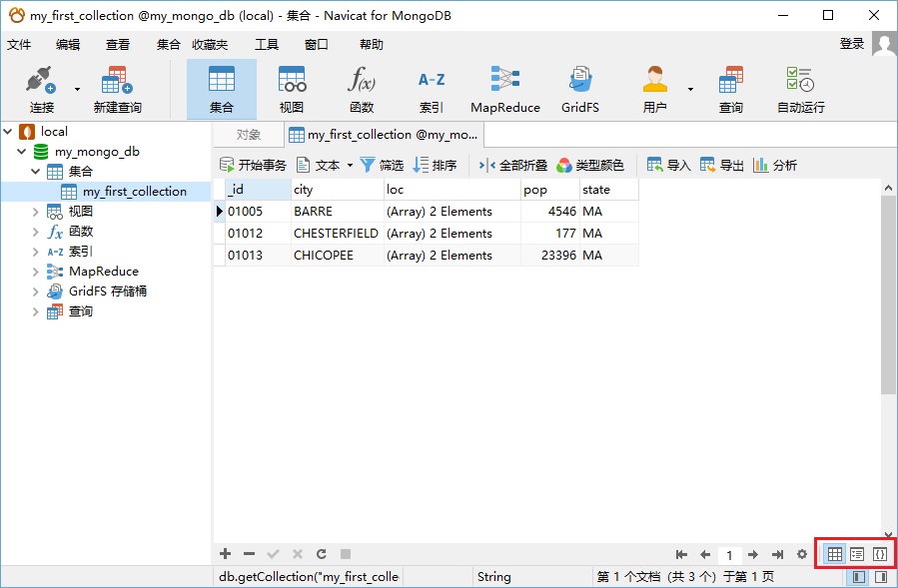Open the MapReduce toolbar icon
898x588 pixels.
[x=505, y=89]
